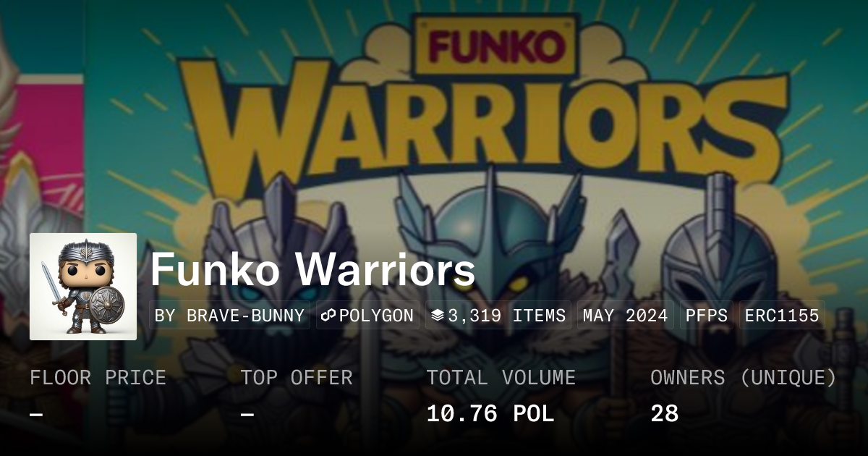Select the POLYGON chain badge
This screenshot has width=868, height=456.
[368, 316]
